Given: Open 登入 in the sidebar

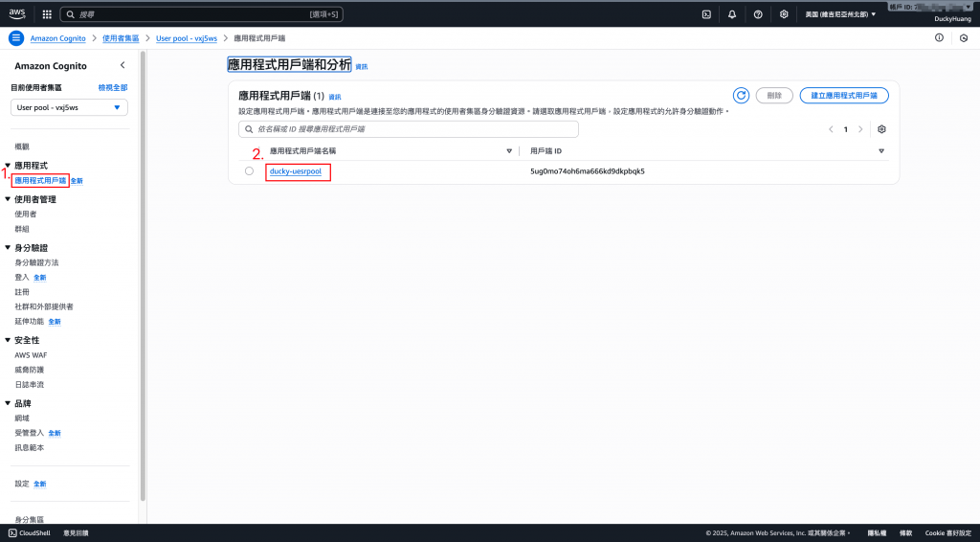Looking at the screenshot, I should [22, 277].
